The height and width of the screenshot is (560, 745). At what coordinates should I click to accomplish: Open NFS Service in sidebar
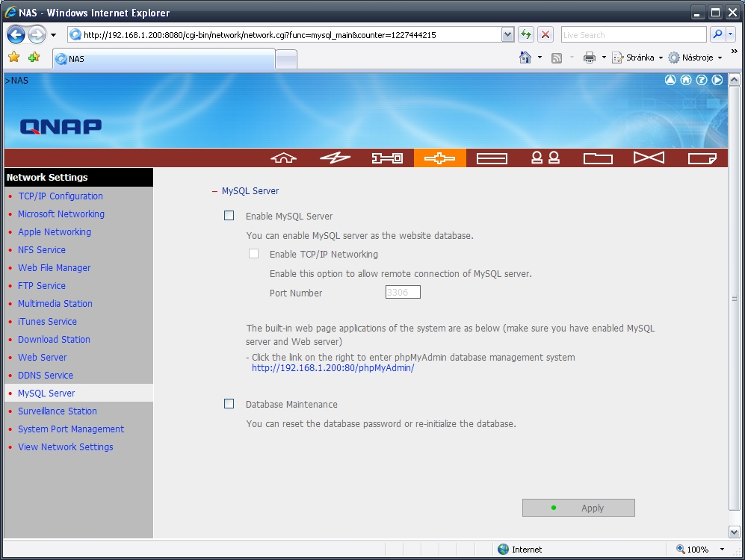42,249
